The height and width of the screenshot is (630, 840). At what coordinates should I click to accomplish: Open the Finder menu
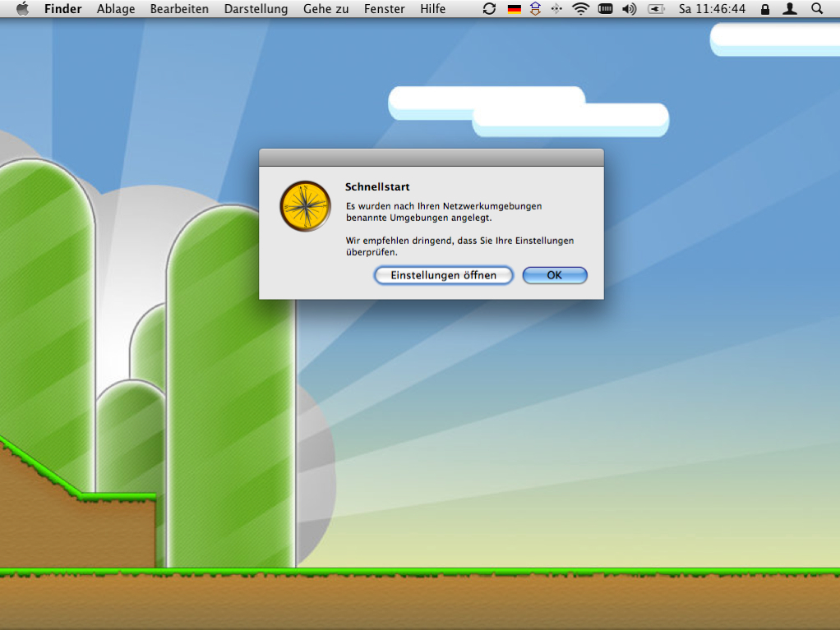62,8
